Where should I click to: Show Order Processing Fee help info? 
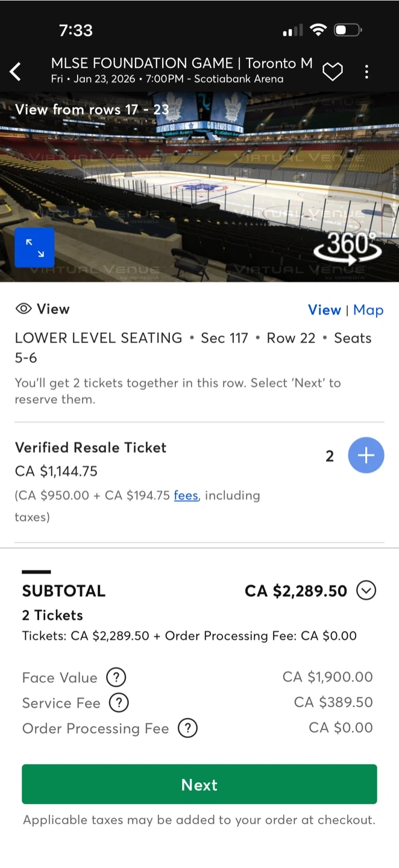(187, 728)
